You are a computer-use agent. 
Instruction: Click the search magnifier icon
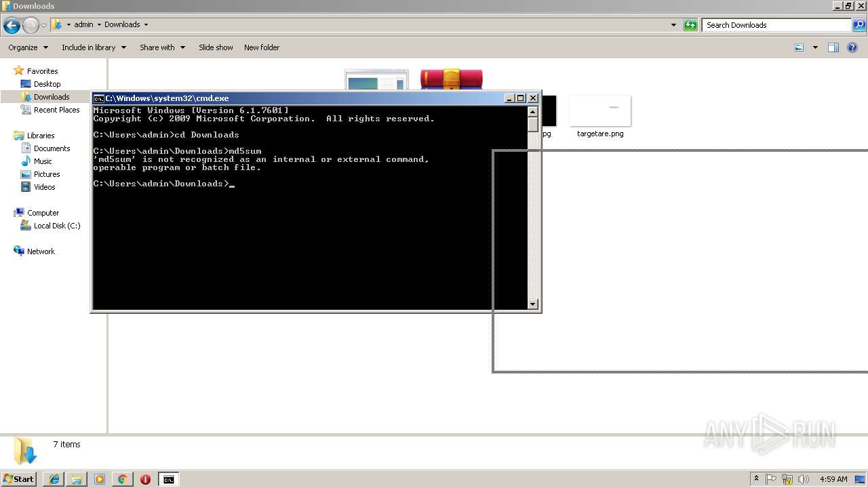pos(859,25)
